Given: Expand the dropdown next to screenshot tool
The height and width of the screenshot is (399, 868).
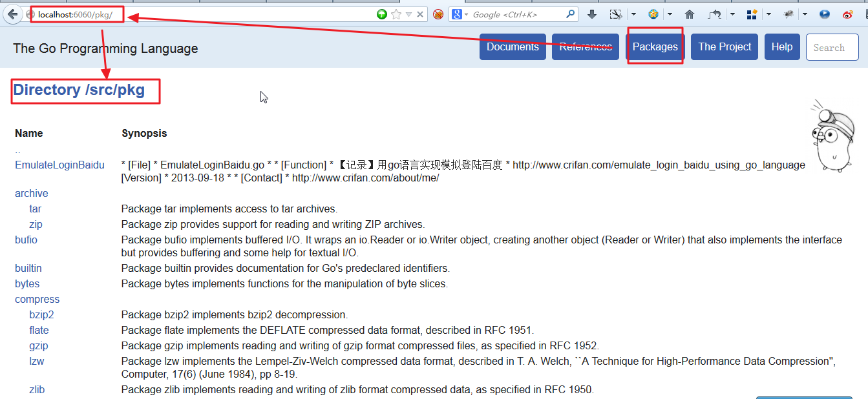Looking at the screenshot, I should (633, 14).
